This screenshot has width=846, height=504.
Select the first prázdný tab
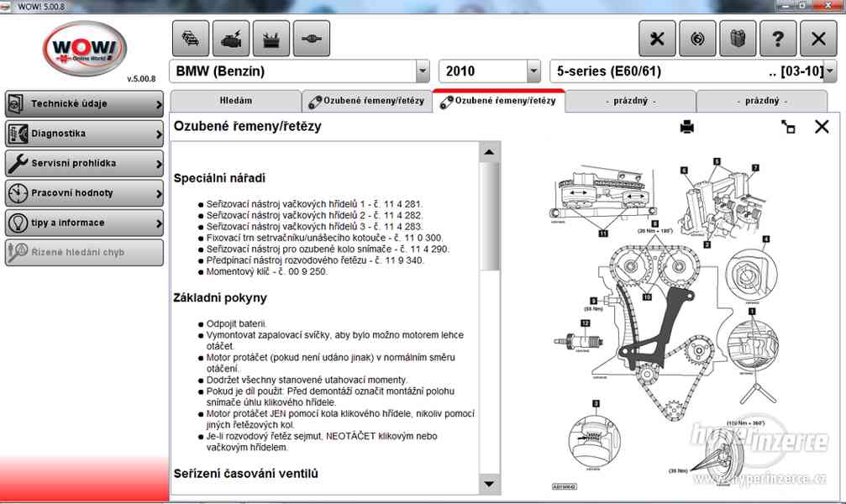click(x=630, y=101)
